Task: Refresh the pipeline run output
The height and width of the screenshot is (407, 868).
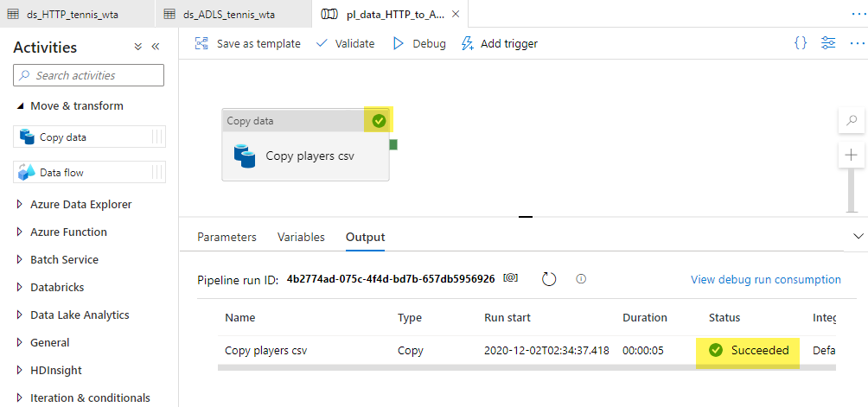Action: click(x=549, y=279)
